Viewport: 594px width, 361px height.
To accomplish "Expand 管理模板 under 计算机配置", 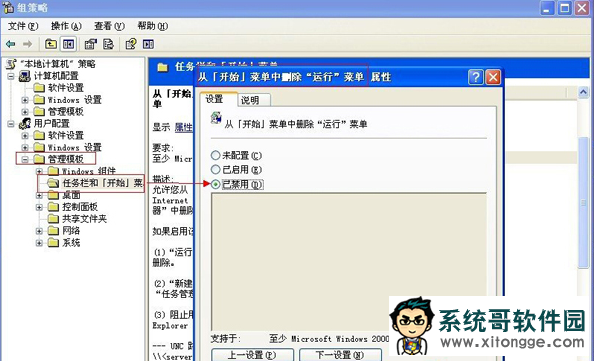I will tap(25, 112).
